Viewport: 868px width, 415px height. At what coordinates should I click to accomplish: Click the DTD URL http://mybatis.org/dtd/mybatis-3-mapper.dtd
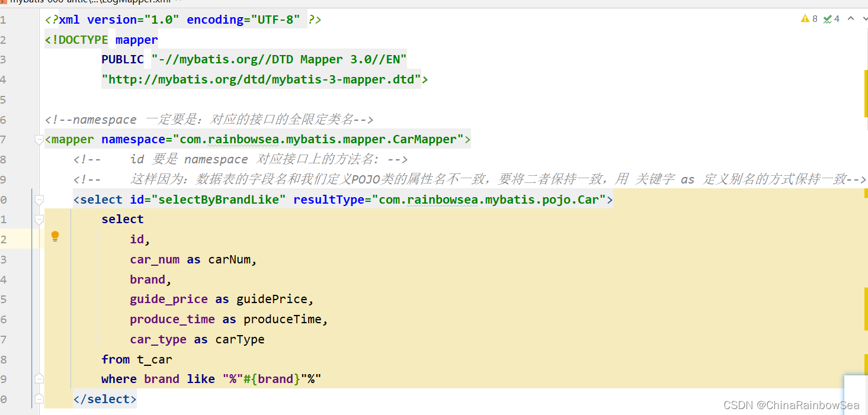click(x=261, y=79)
